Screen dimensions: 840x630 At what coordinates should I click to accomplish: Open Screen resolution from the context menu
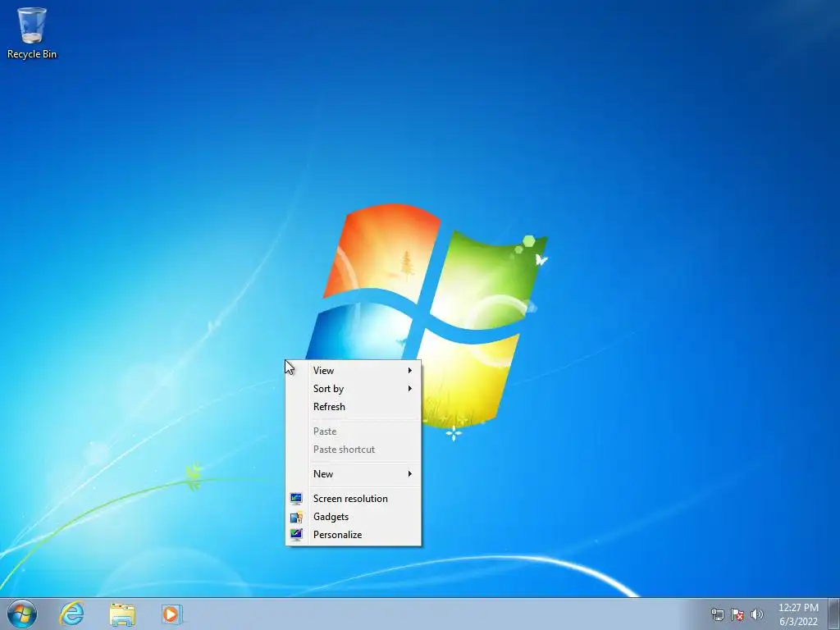click(353, 498)
